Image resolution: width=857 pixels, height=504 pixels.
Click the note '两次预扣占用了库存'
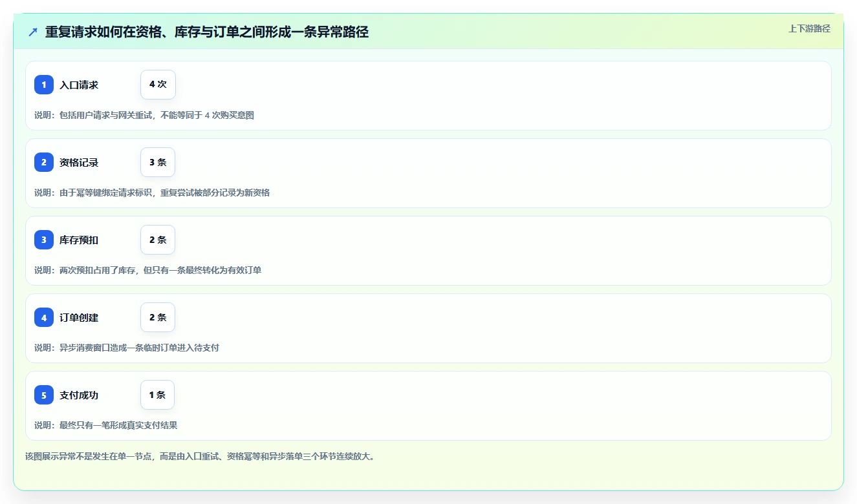98,270
